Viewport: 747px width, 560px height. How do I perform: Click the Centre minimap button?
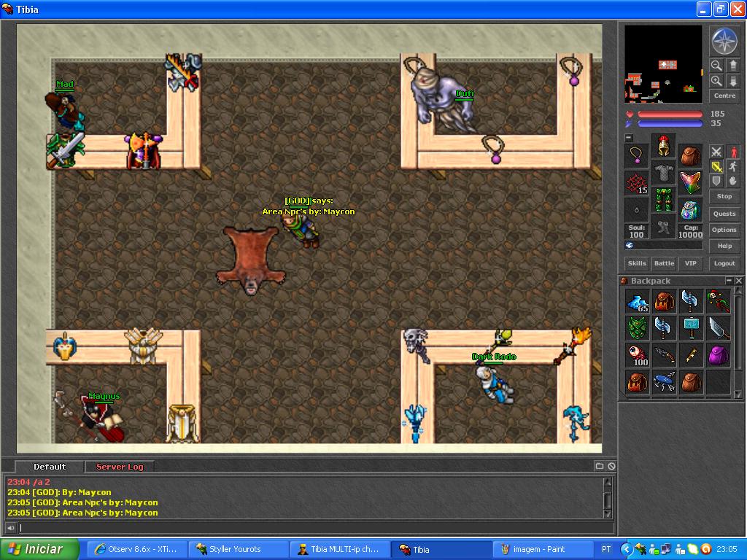[x=724, y=96]
